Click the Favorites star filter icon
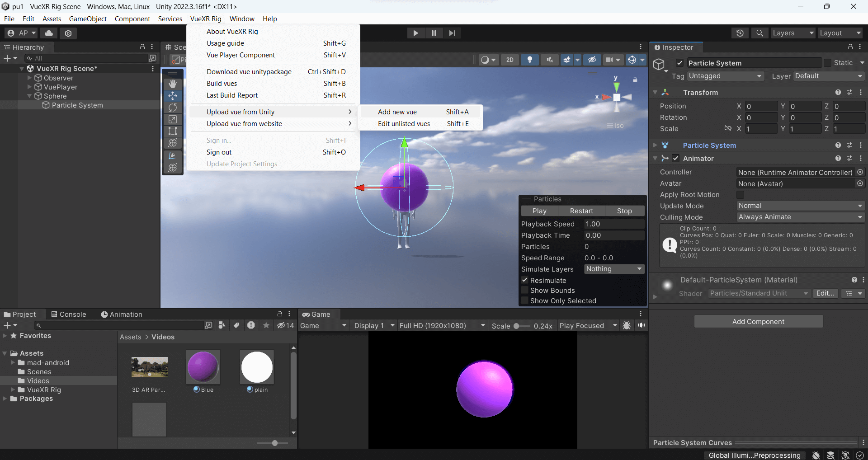This screenshot has width=868, height=460. 266,325
